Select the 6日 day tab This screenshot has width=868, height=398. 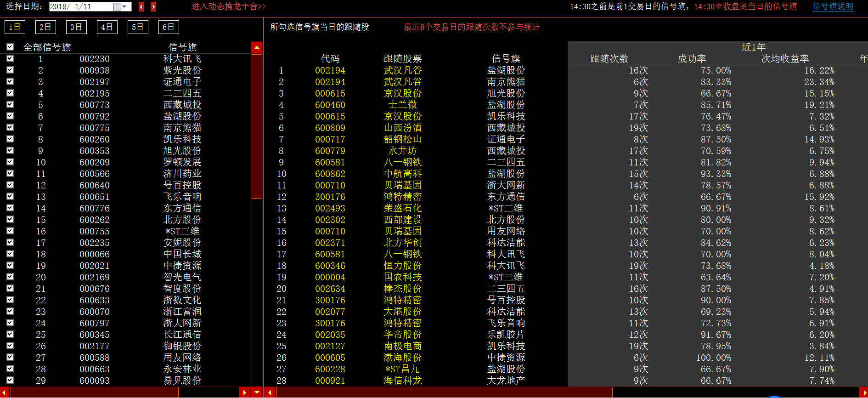169,27
